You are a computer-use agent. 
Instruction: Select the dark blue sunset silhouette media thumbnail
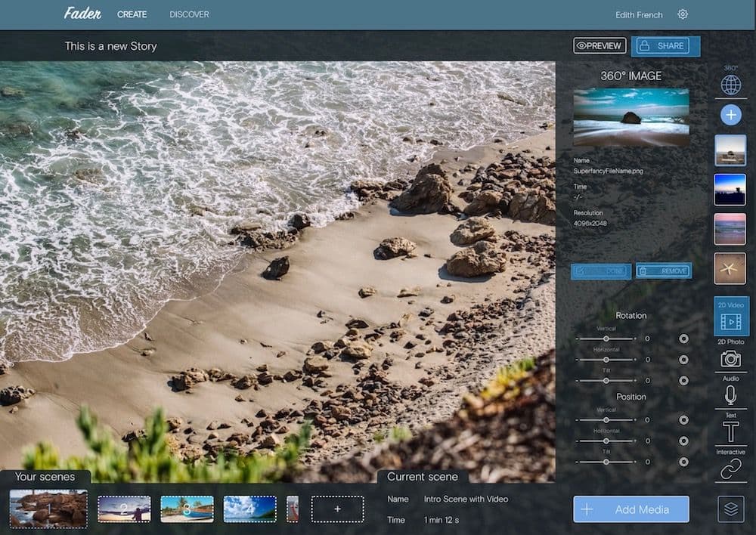[730, 190]
